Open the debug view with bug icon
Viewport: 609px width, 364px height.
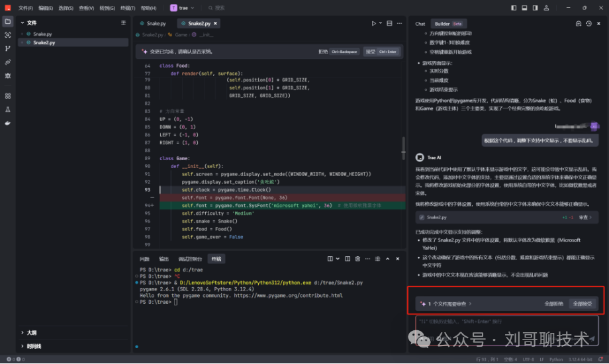pyautogui.click(x=8, y=76)
